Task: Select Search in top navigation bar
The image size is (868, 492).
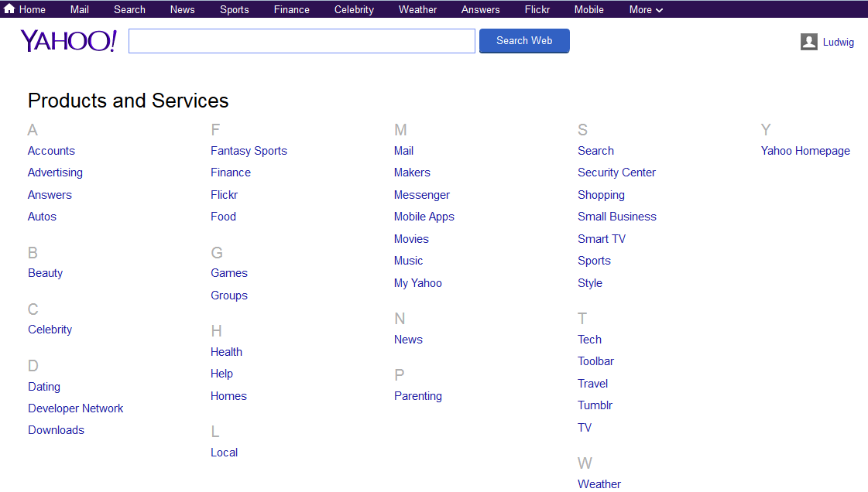Action: (x=129, y=9)
